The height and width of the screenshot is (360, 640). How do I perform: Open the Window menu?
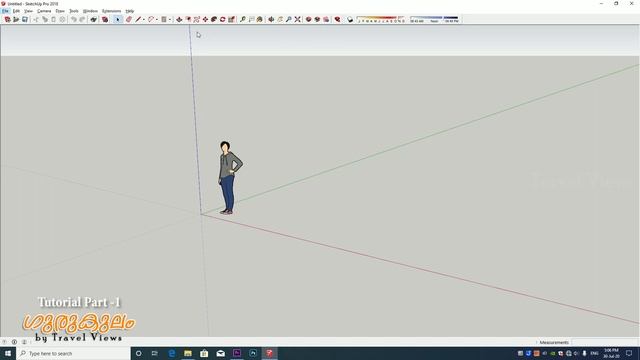tap(90, 11)
